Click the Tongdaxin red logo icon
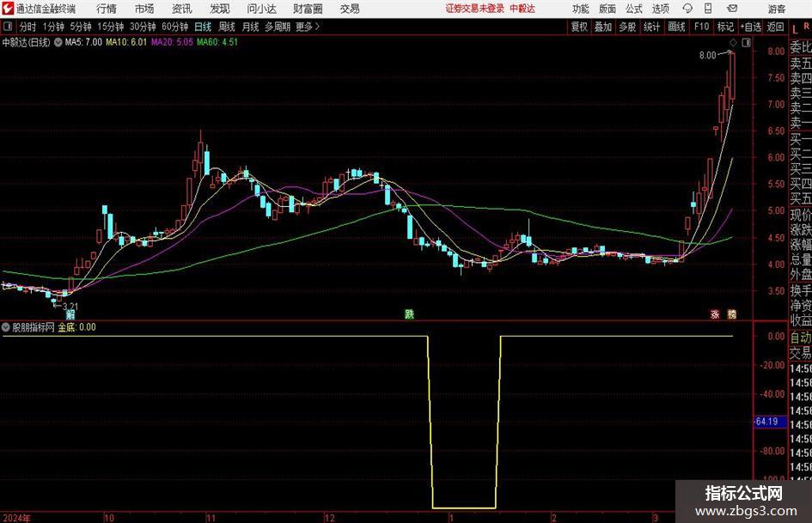This screenshot has height=523, width=812. pyautogui.click(x=8, y=9)
